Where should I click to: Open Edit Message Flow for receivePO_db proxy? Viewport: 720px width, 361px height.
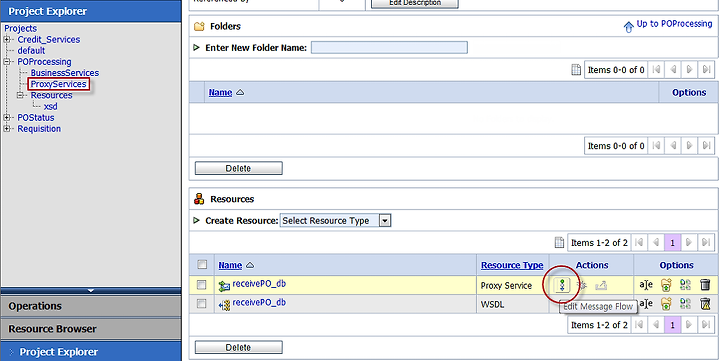(562, 286)
